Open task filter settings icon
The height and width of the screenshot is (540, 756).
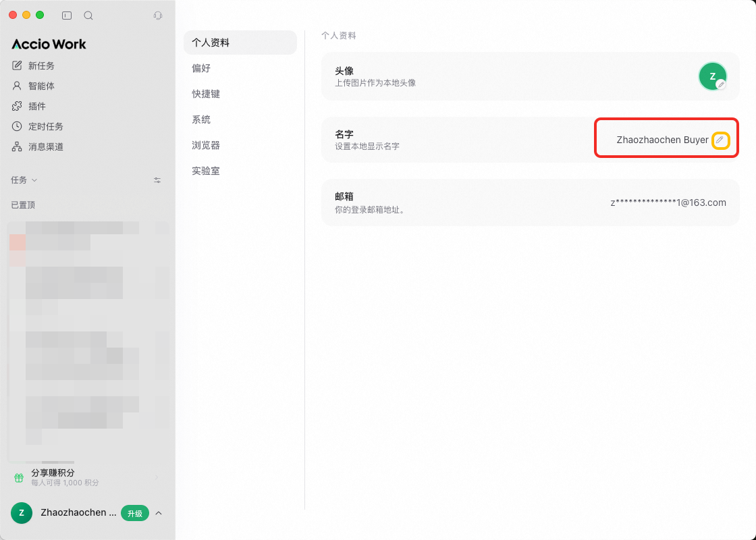click(x=157, y=180)
